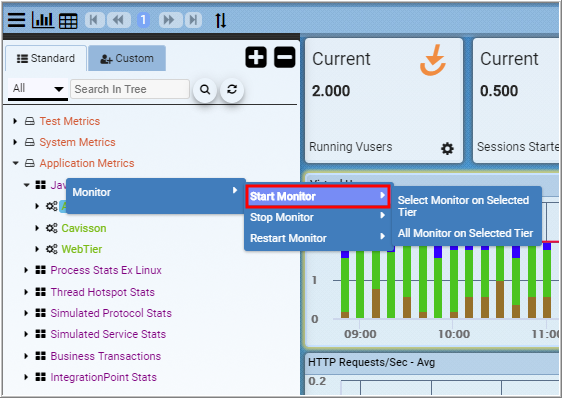
Task: Choose Select Monitor on Selected Tier
Action: [x=466, y=206]
